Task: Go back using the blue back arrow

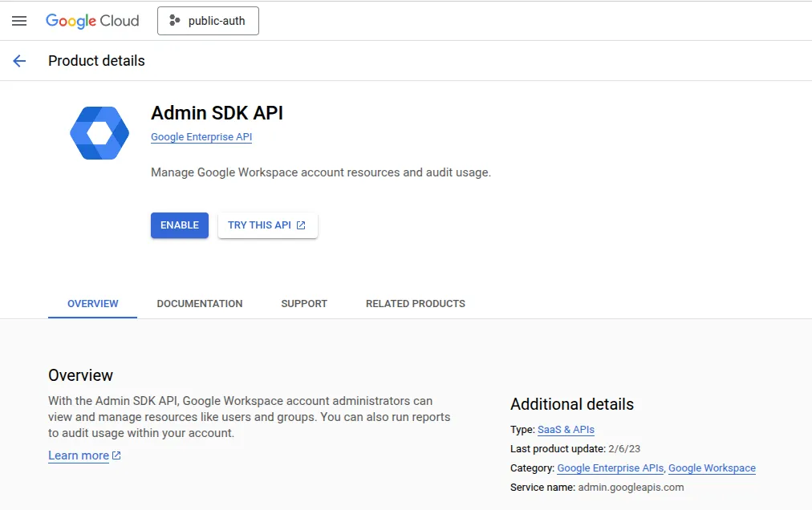Action: pyautogui.click(x=19, y=60)
